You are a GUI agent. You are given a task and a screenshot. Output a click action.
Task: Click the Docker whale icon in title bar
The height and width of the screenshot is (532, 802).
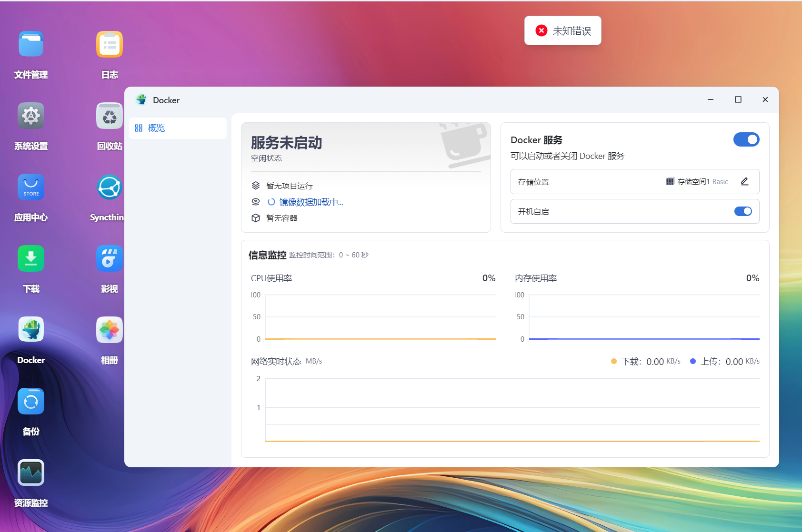click(141, 100)
